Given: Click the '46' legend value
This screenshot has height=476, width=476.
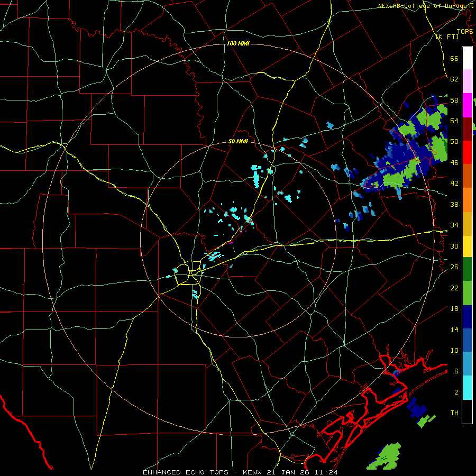Looking at the screenshot, I should click(x=454, y=163).
